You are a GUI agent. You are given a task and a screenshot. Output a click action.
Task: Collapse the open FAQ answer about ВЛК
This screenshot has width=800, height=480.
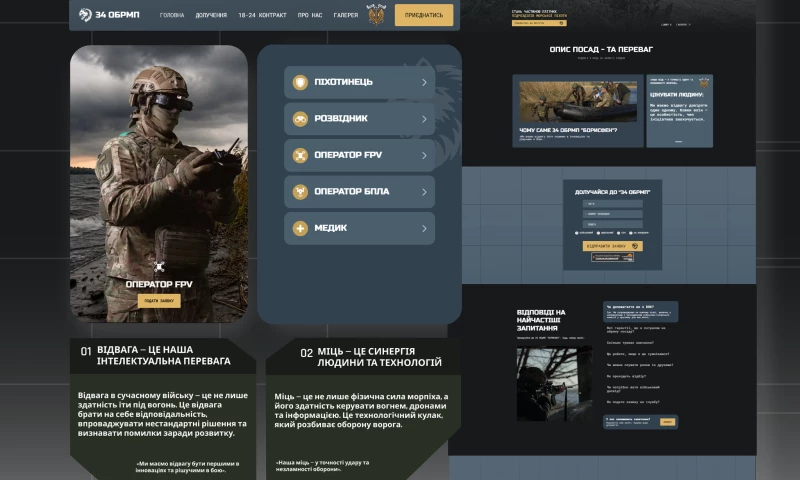click(x=640, y=312)
